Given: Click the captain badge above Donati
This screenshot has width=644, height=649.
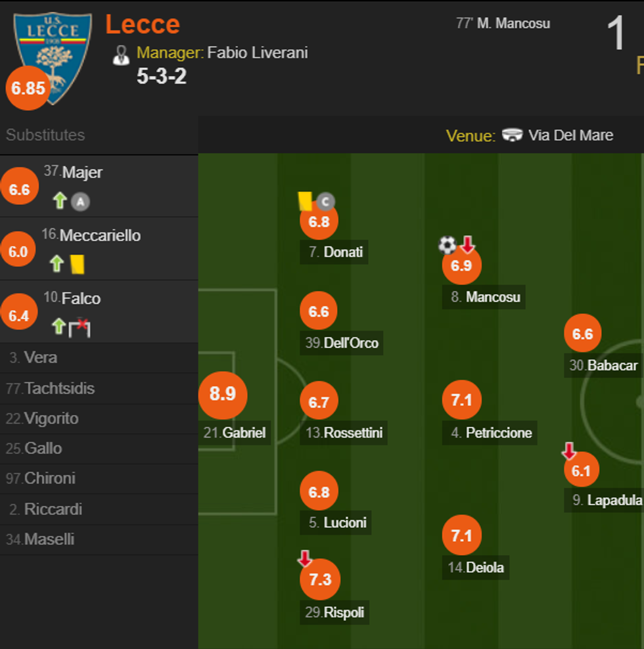Looking at the screenshot, I should tap(325, 202).
